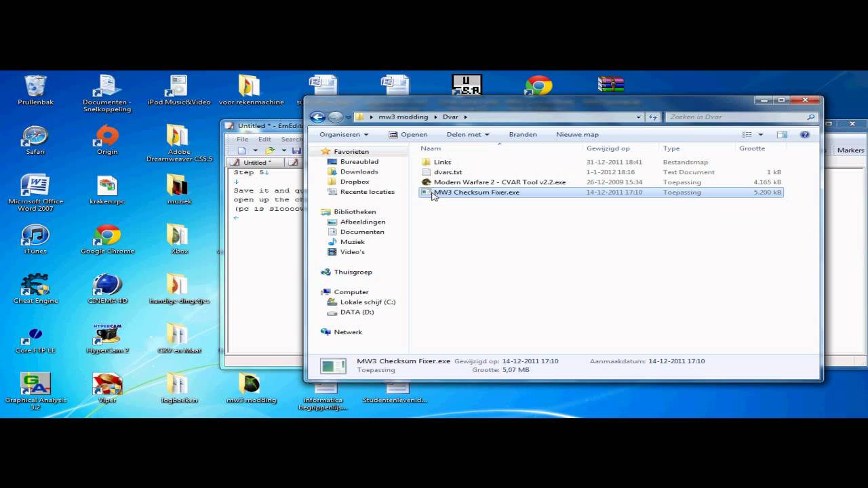The image size is (868, 488).
Task: Select the Safari desktop shortcut
Action: tap(35, 140)
